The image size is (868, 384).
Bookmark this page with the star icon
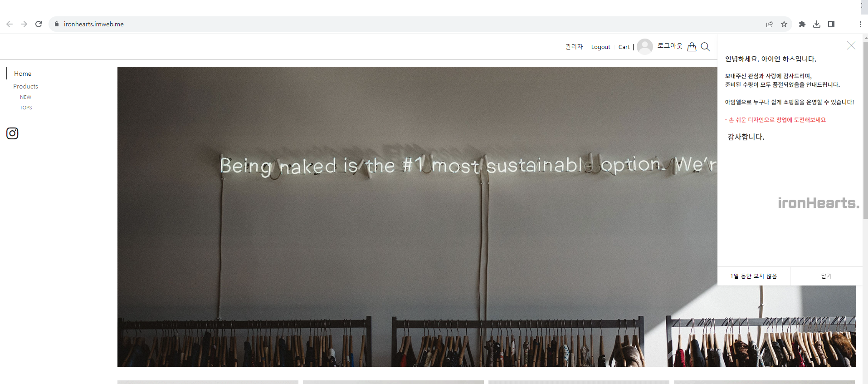point(784,24)
